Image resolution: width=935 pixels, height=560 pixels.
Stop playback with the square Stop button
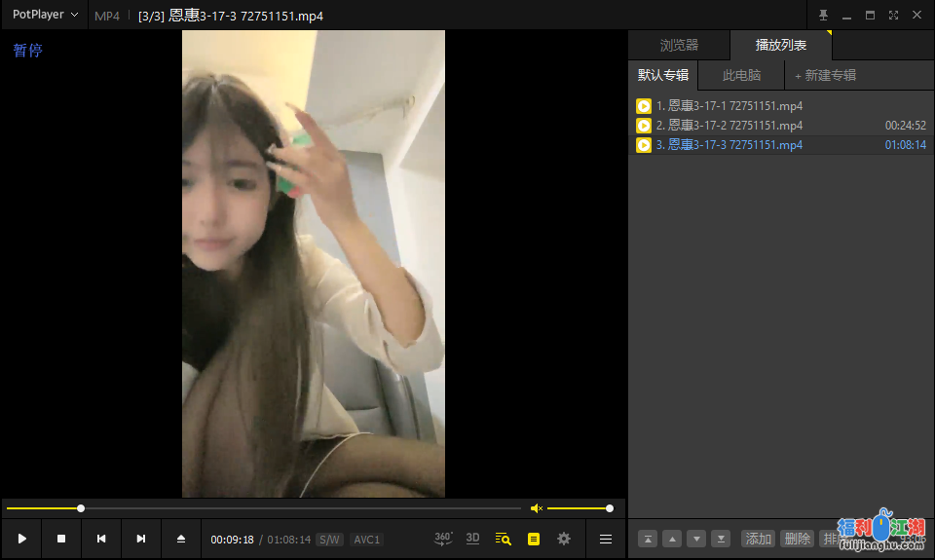(x=61, y=539)
